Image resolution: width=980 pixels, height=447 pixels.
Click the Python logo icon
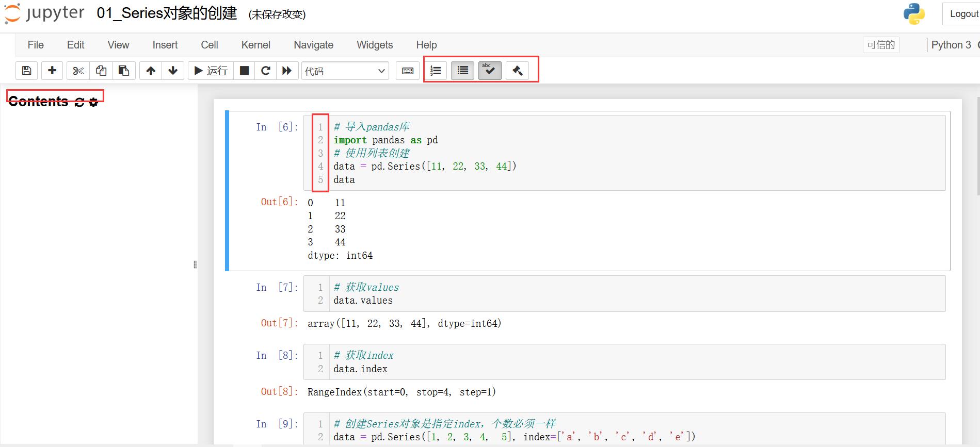click(x=914, y=14)
